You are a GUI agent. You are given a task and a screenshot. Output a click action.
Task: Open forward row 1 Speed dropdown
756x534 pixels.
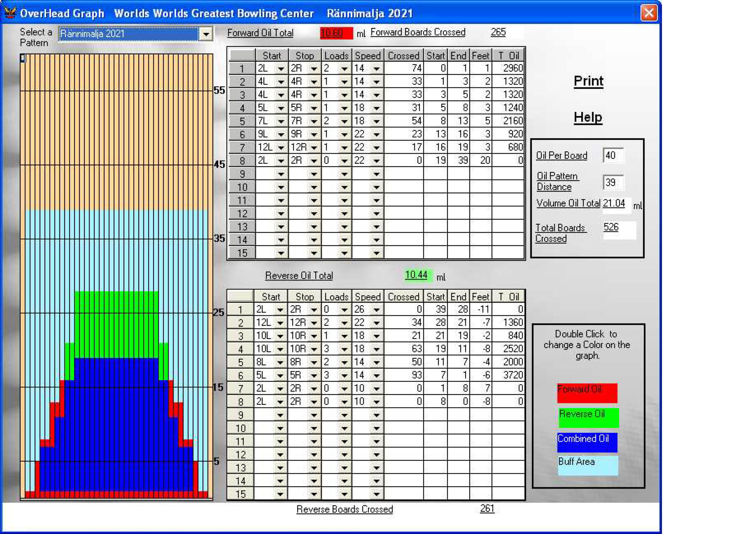pos(376,68)
